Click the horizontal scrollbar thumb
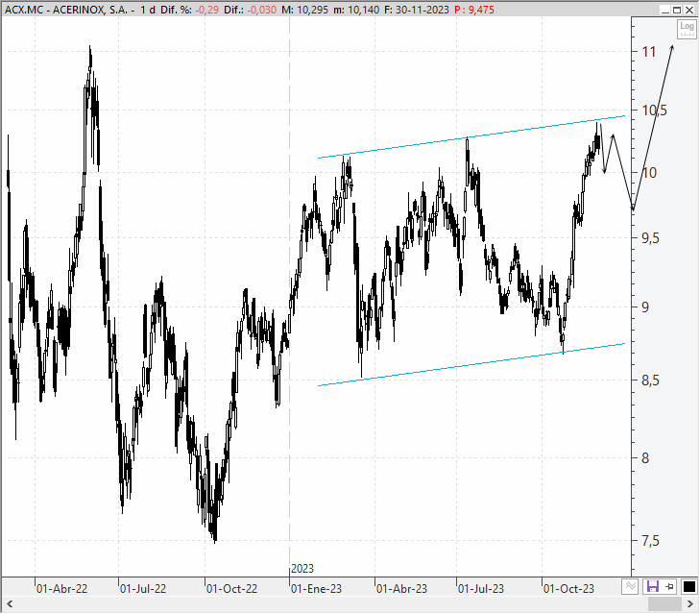 click(x=664, y=604)
